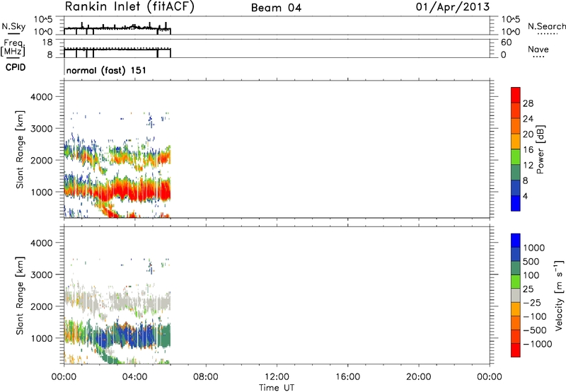Click the "Beam 04" header label
The height and width of the screenshot is (392, 566).
coord(276,8)
